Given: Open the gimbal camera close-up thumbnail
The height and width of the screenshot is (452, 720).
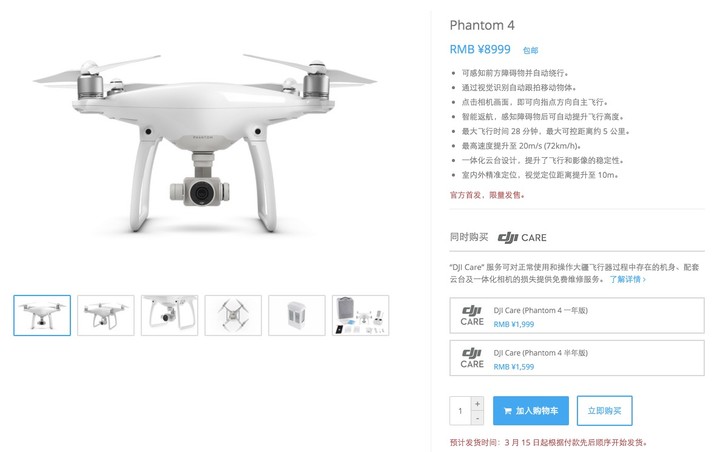Looking at the screenshot, I should 169,315.
